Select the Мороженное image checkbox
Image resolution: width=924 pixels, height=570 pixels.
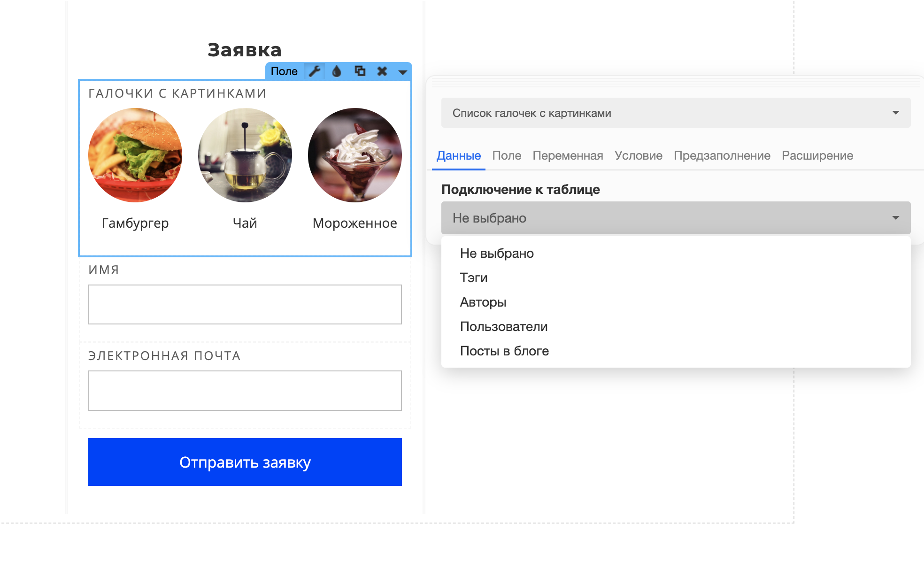tap(355, 155)
